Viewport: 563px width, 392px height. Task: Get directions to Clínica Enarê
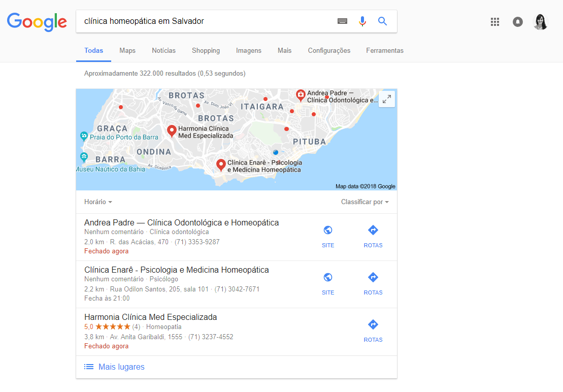click(x=373, y=283)
